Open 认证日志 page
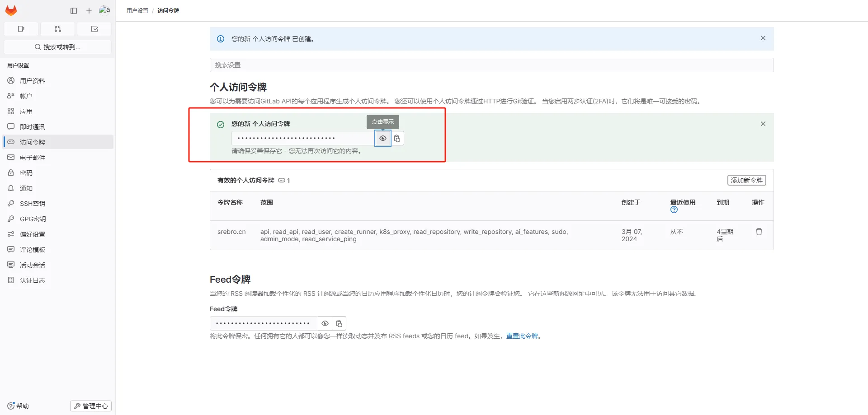The width and height of the screenshot is (868, 415). (58, 280)
